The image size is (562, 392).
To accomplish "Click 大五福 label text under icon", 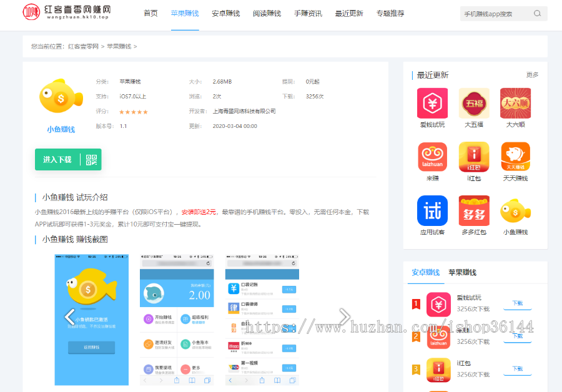I will pos(474,125).
